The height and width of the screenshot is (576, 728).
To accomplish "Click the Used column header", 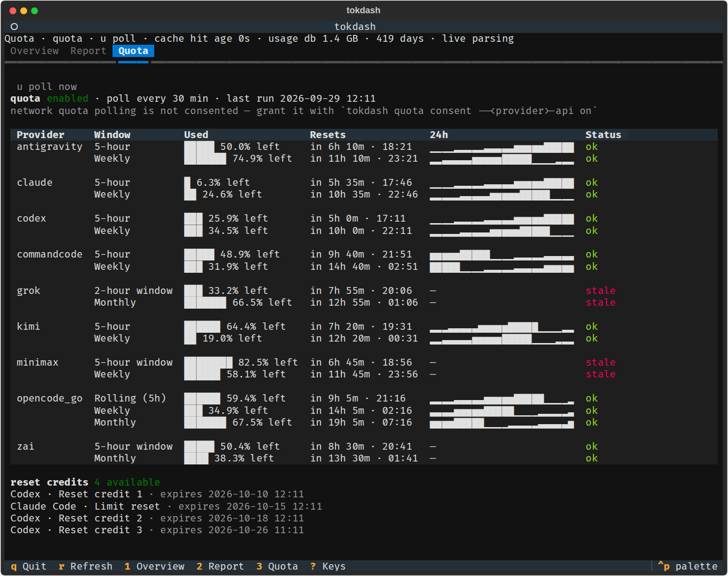I will (x=196, y=135).
